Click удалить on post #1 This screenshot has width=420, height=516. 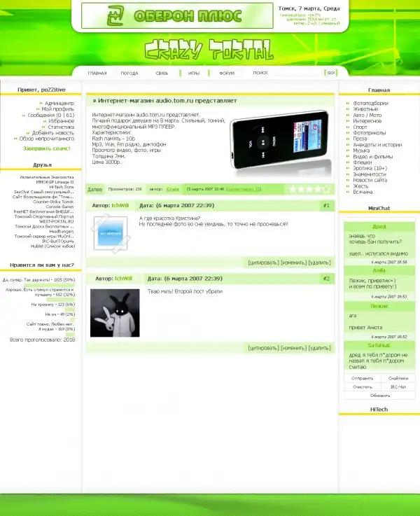(319, 263)
